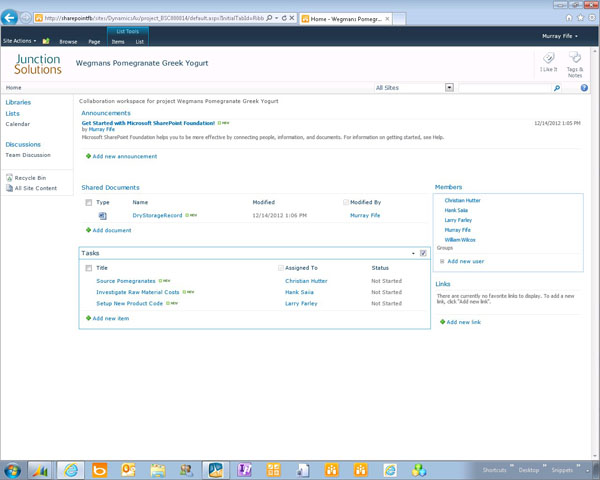Click the Recycle Bin icon in sidebar
The image size is (600, 480).
[x=9, y=178]
